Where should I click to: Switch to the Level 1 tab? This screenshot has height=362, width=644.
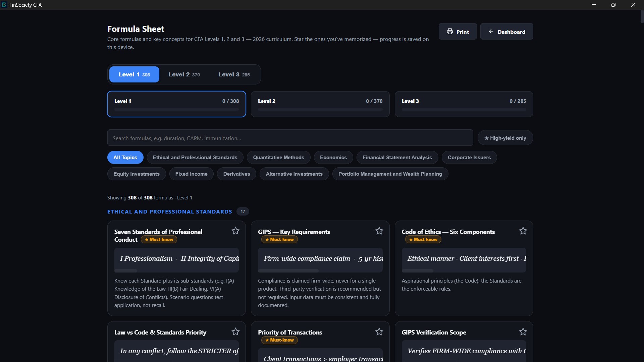coord(134,74)
